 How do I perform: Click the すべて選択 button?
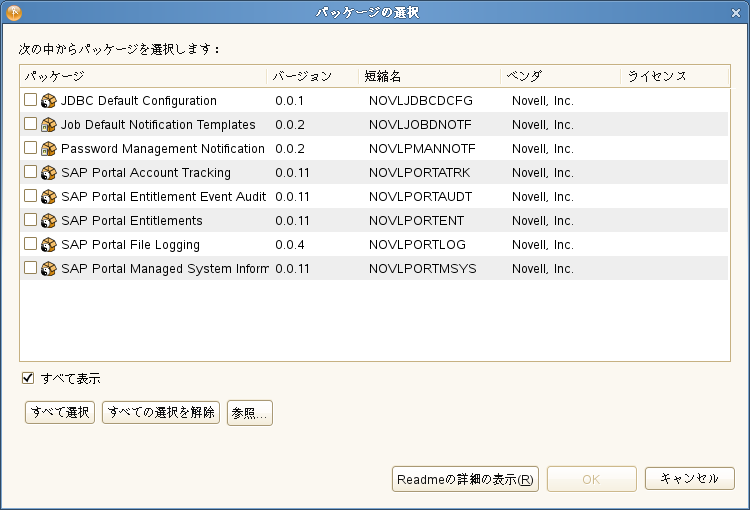(x=60, y=412)
